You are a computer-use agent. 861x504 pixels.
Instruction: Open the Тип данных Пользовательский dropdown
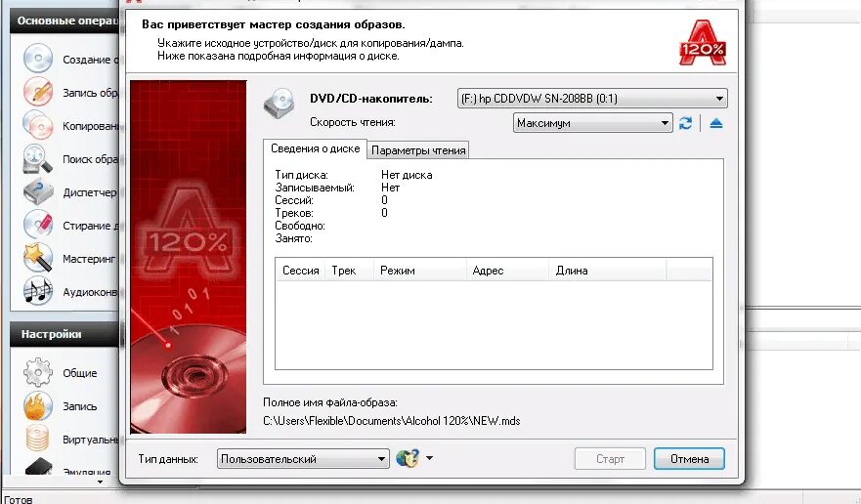coord(303,459)
